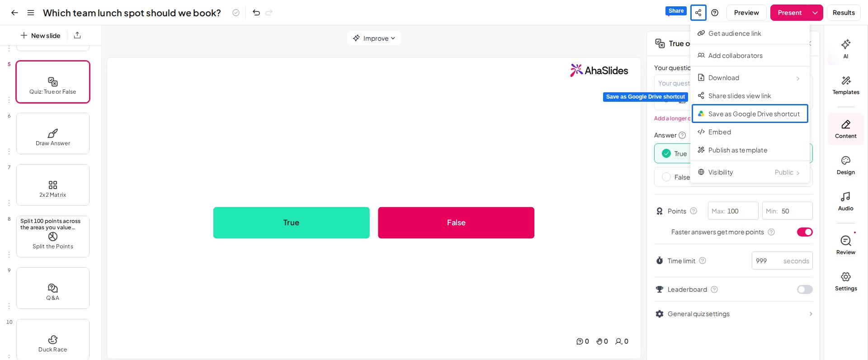Open the Share icon menu
Image resolution: width=868 pixels, height=360 pixels.
[698, 13]
